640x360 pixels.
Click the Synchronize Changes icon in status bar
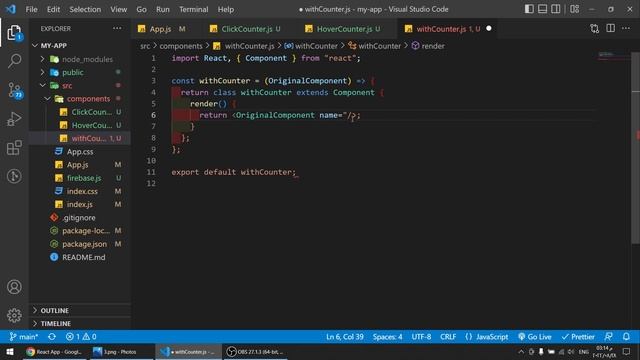coord(52,337)
